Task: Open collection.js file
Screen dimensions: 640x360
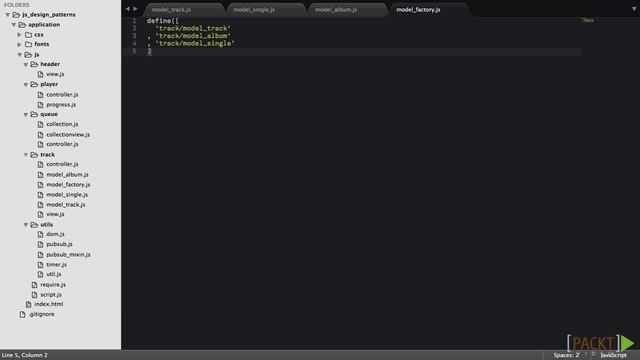Action: click(x=62, y=124)
